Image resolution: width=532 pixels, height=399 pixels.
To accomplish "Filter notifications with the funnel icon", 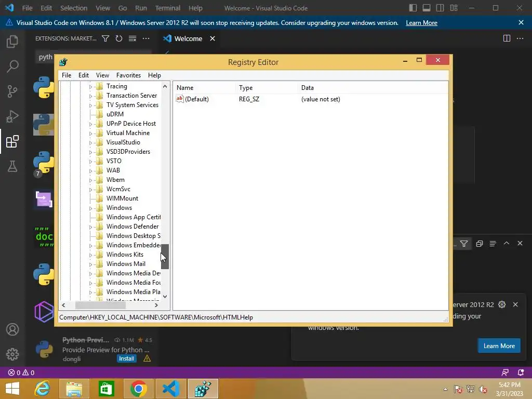I will (464, 244).
